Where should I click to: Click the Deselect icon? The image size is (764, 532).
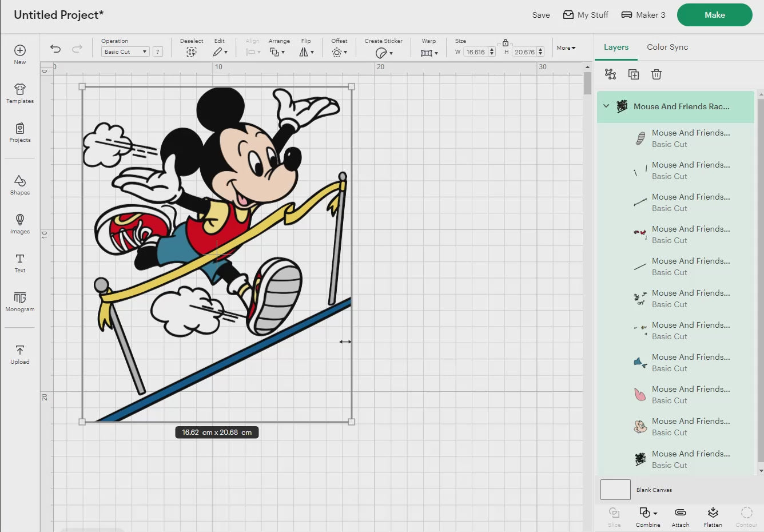tap(192, 52)
